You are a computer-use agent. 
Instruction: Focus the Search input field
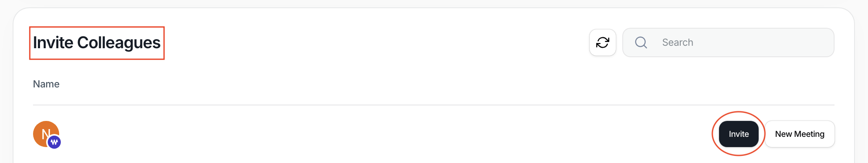pos(728,42)
